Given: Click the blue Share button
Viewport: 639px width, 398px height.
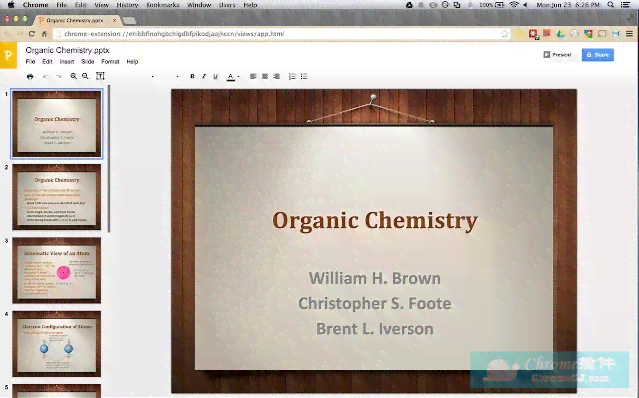Looking at the screenshot, I should [597, 55].
